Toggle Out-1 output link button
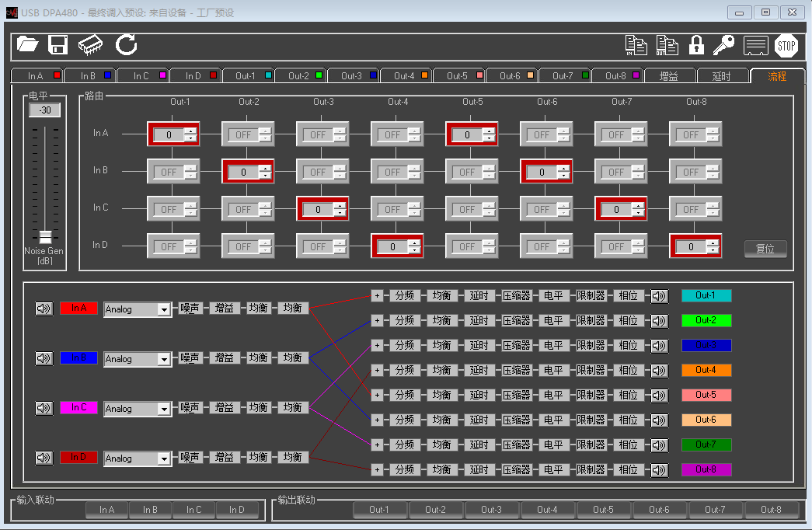The height and width of the screenshot is (530, 812). click(379, 510)
